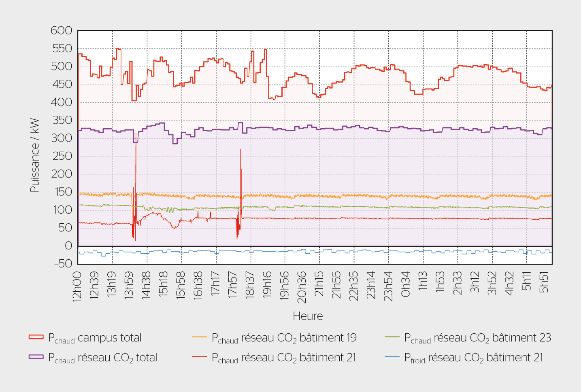Select the 'Pchaud réseau CO2 bâtiment 19' label
The width and height of the screenshot is (581, 392).
click(284, 338)
